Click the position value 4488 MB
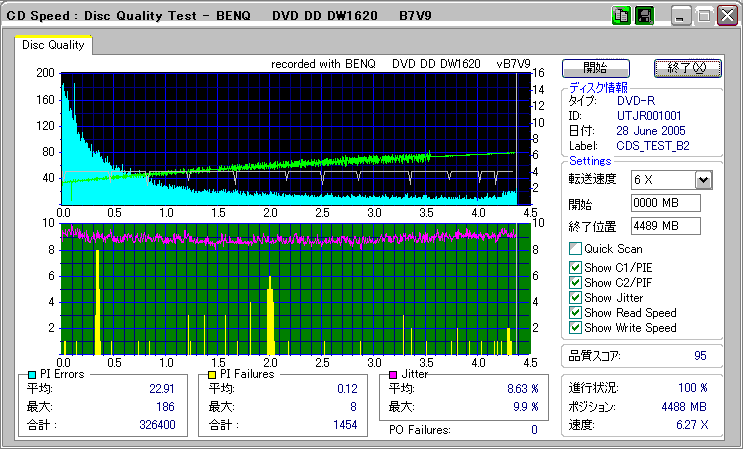This screenshot has height=449, width=743. click(x=684, y=406)
